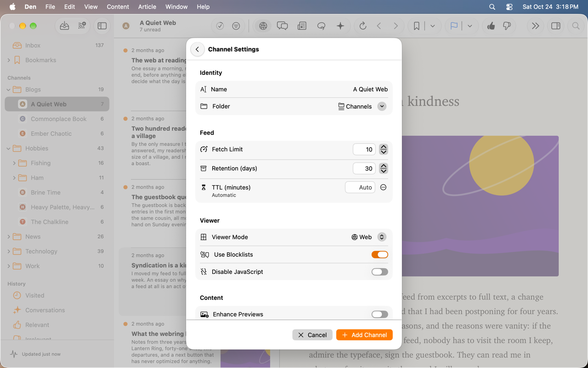Click the globe web view toolbar icon

(x=263, y=26)
